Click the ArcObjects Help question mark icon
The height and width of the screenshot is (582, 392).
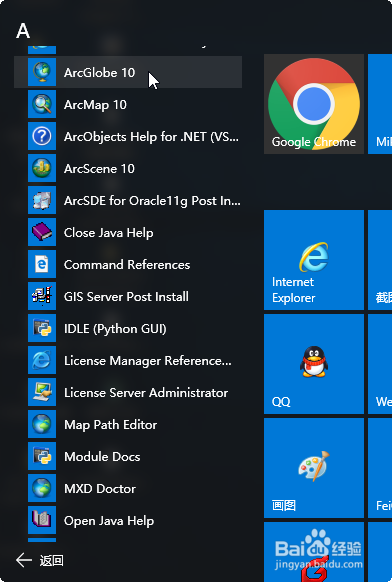coord(42,136)
